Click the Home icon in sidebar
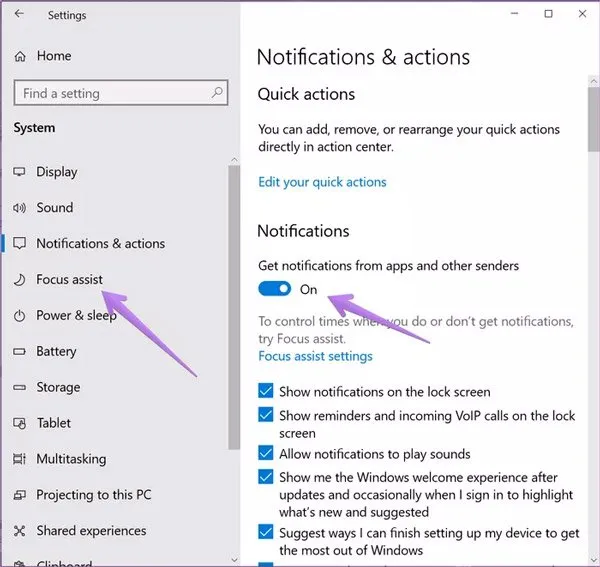The image size is (600, 567). point(21,56)
